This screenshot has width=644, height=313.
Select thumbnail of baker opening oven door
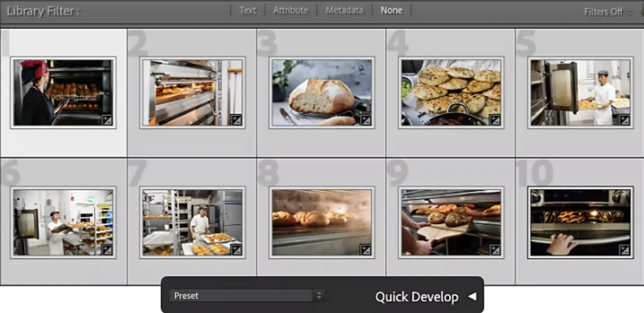(x=580, y=92)
